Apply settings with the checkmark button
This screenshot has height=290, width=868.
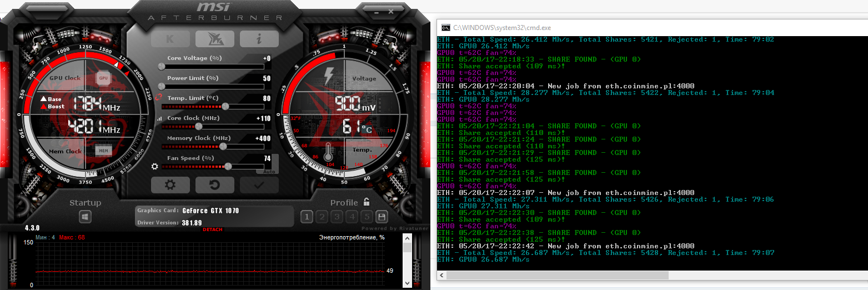[259, 185]
